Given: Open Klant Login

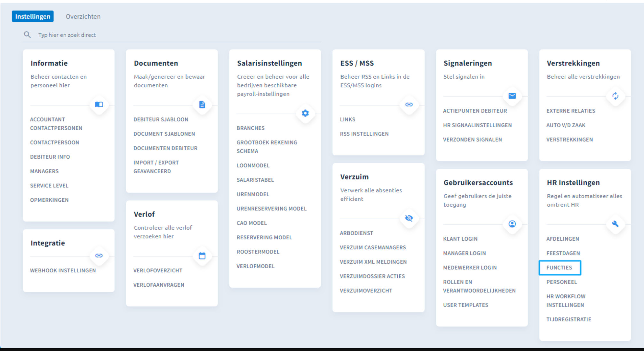Looking at the screenshot, I should [460, 239].
